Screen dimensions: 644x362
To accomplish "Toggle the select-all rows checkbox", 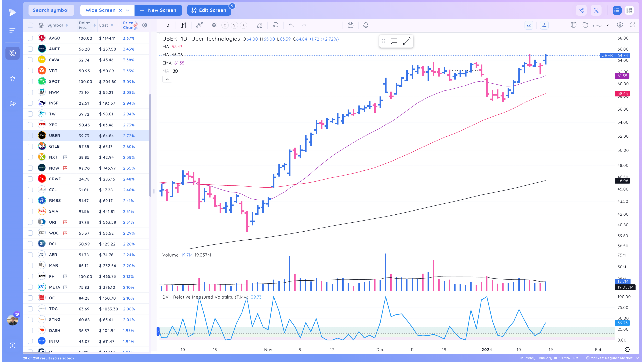I will (x=30, y=25).
